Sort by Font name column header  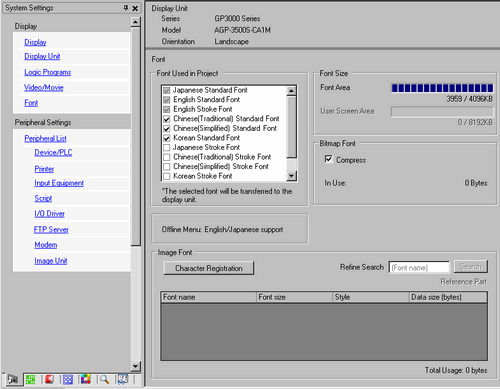(x=209, y=297)
